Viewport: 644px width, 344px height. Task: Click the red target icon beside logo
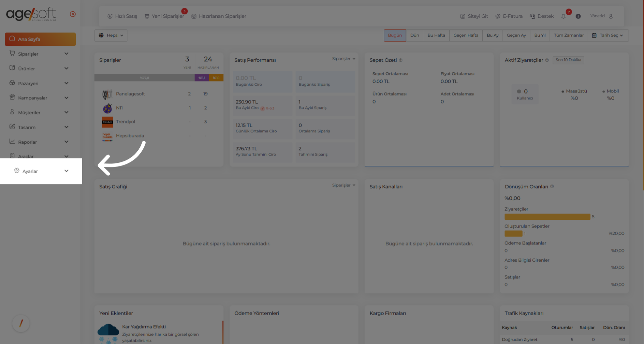[73, 14]
